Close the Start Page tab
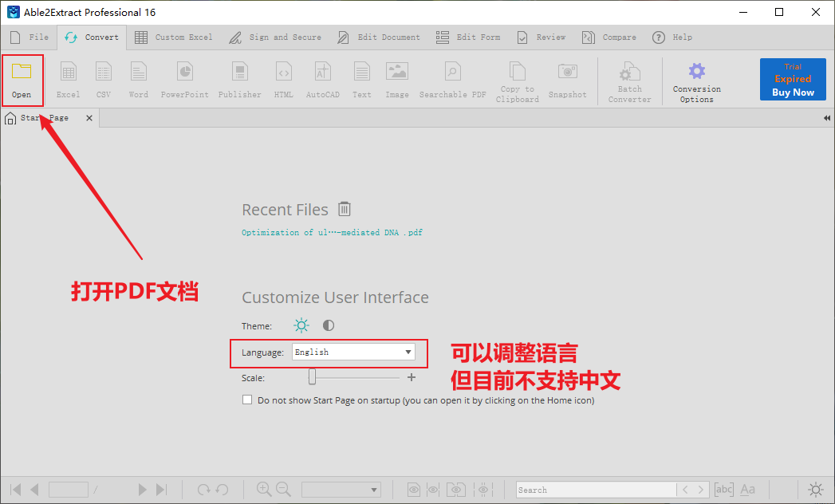The image size is (835, 504). (x=89, y=118)
